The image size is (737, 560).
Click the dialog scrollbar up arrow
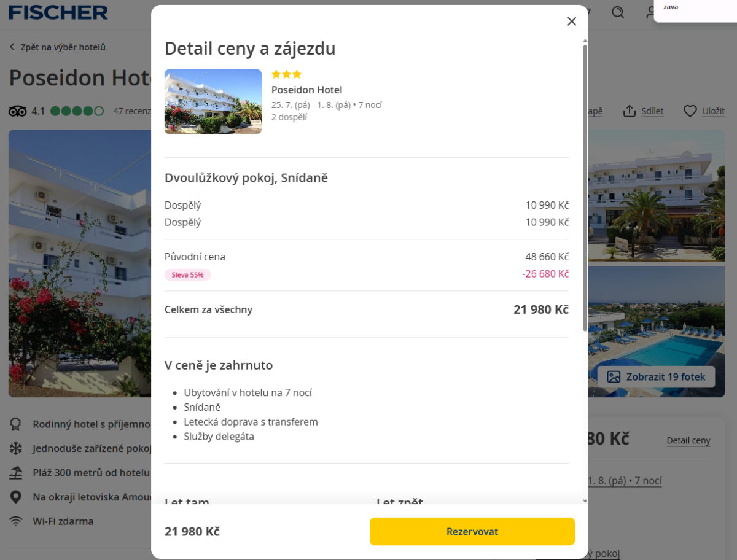click(x=585, y=40)
